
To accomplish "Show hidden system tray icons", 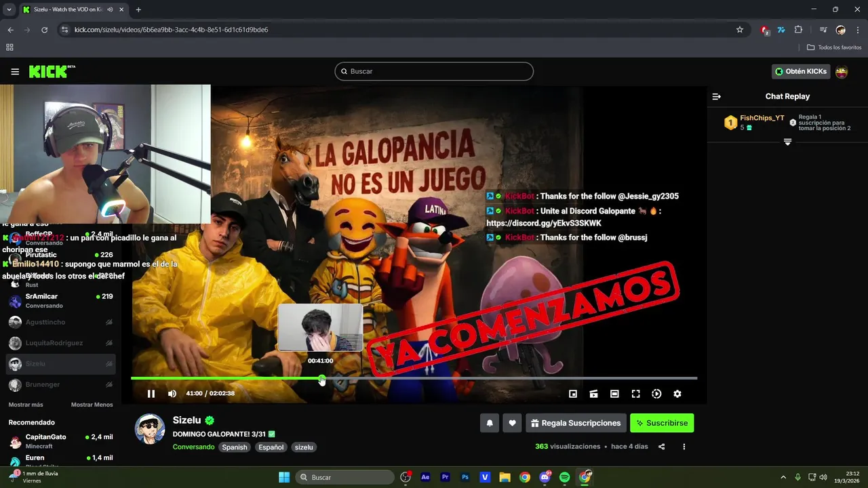I will (783, 477).
